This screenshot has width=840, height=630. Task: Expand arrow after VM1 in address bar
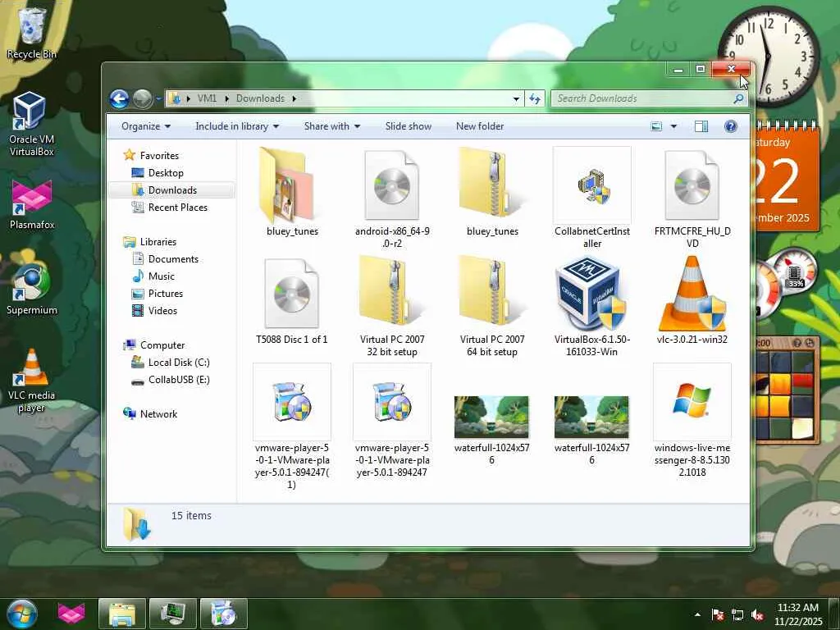(x=226, y=98)
